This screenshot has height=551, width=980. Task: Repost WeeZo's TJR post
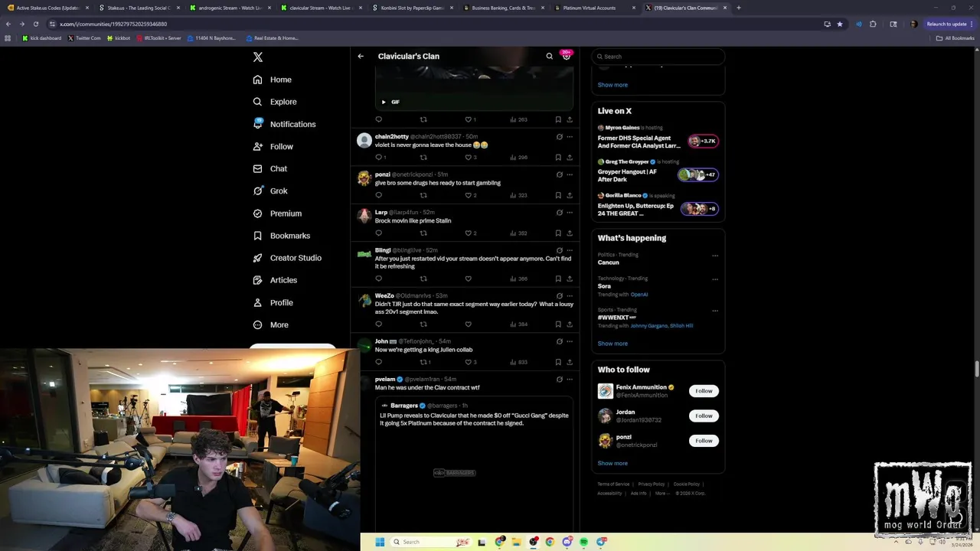[423, 324]
